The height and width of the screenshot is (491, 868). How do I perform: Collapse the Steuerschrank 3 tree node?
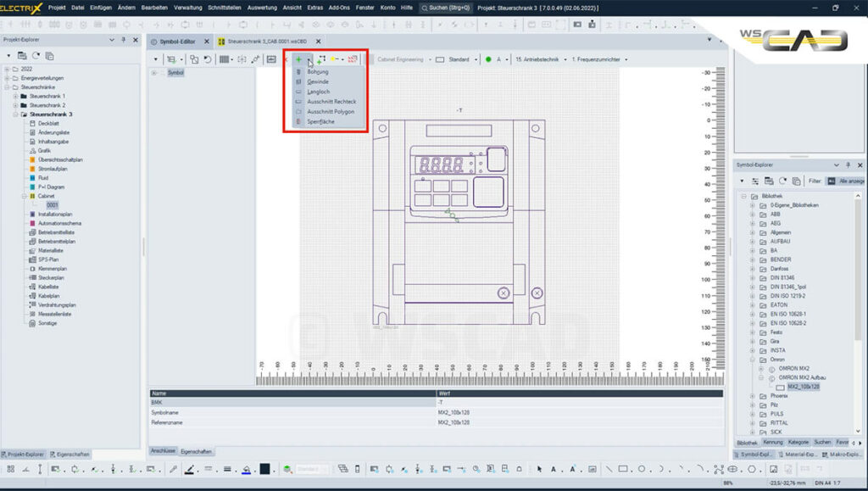tap(15, 114)
